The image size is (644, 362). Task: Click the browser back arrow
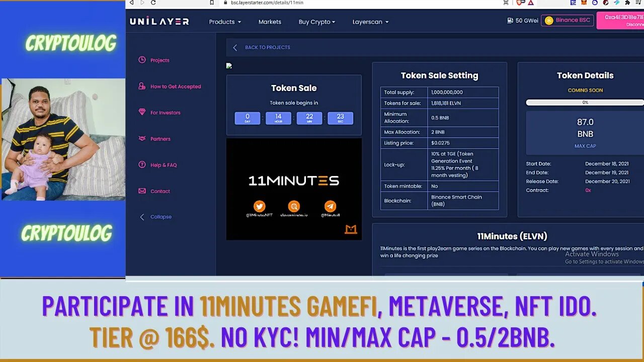click(x=131, y=3)
